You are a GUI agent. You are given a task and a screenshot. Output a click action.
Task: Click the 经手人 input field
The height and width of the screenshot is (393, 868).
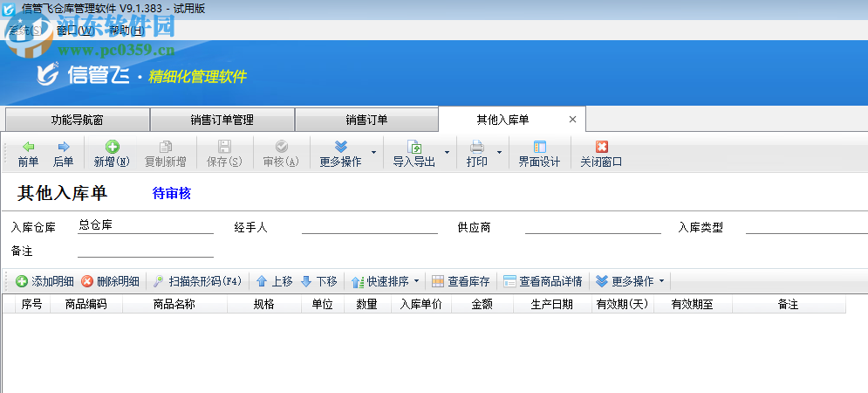(370, 226)
